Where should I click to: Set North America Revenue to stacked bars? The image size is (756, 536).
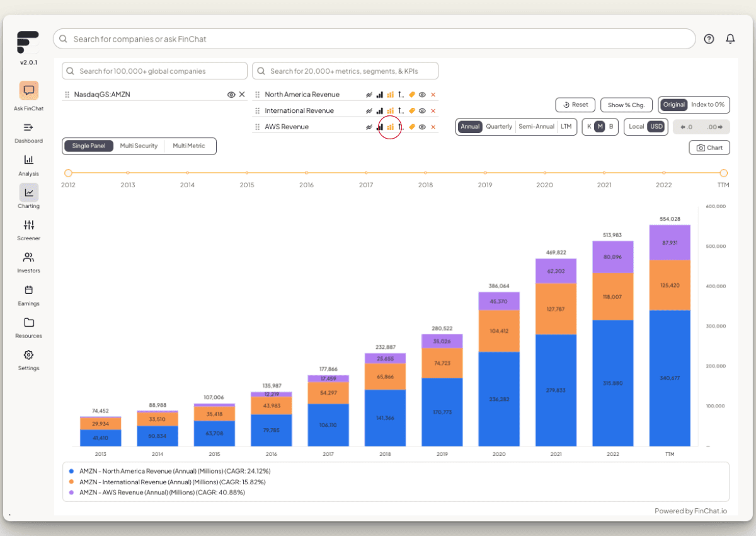pos(390,95)
